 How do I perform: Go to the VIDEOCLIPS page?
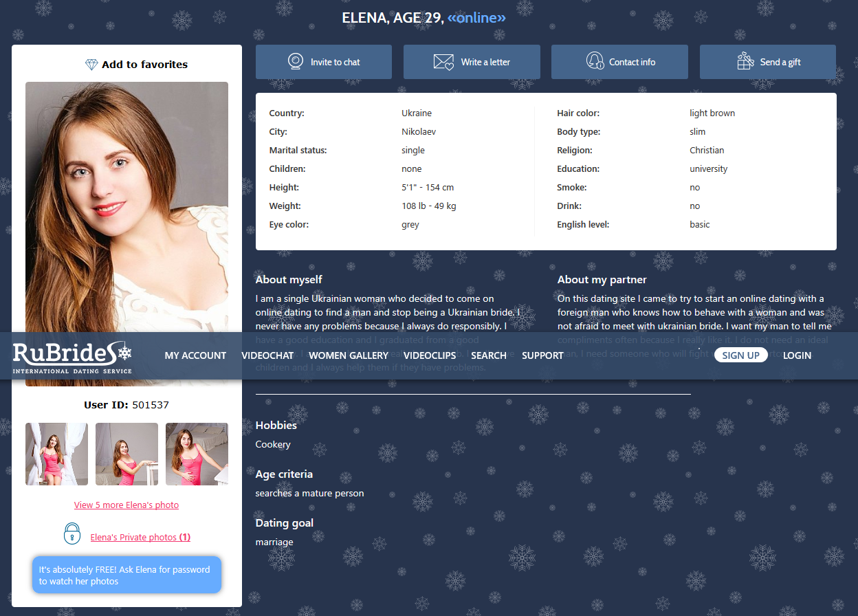tap(430, 355)
